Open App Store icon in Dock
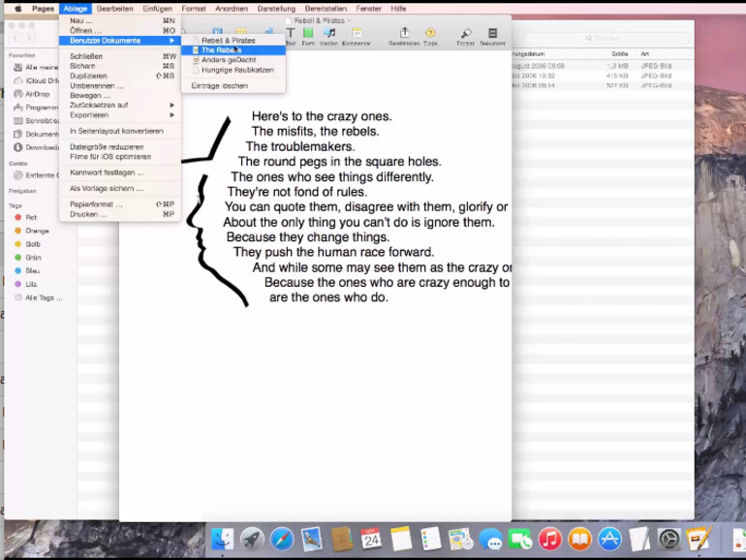 609,539
